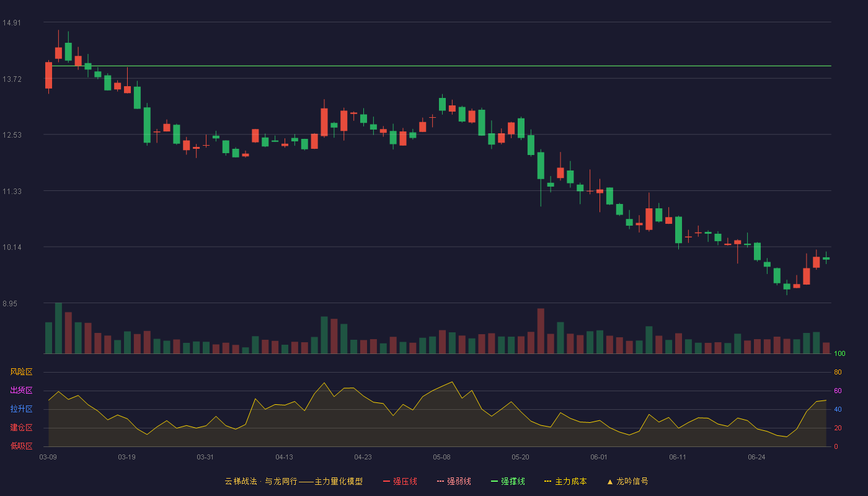Click the 04-13 date label
Image resolution: width=868 pixels, height=496 pixels.
[x=284, y=457]
